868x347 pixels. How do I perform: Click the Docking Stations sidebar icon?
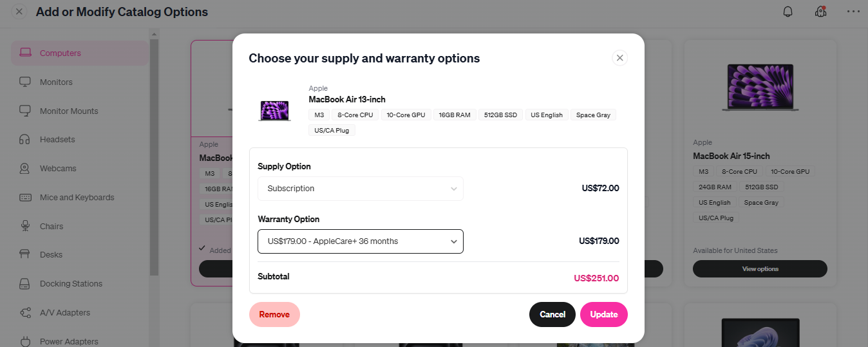click(x=25, y=283)
